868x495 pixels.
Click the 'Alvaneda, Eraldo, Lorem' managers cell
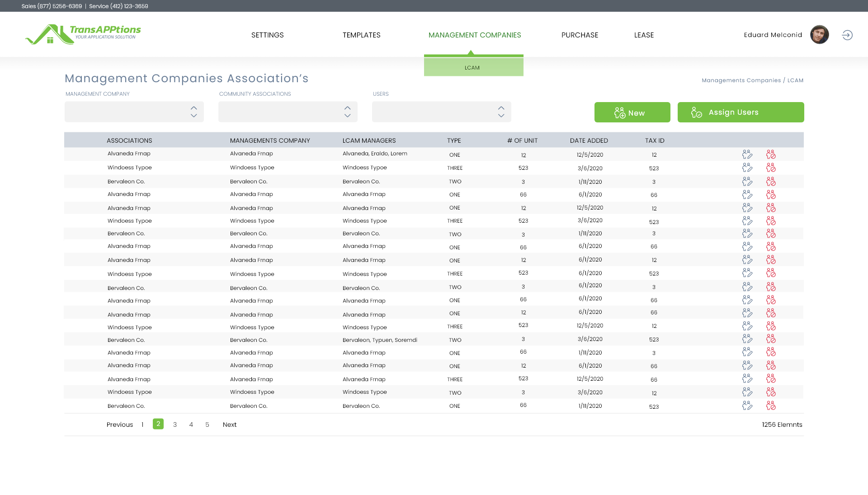click(x=375, y=154)
